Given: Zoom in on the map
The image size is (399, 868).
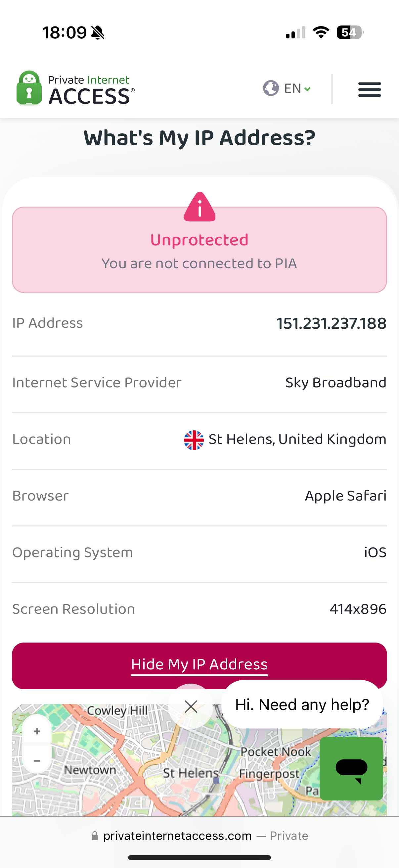Looking at the screenshot, I should click(x=37, y=731).
